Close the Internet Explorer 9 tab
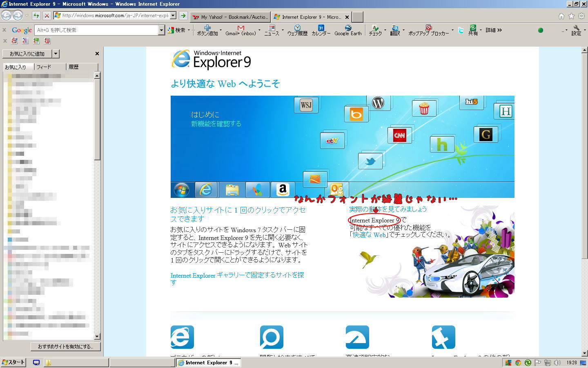 [x=347, y=17]
